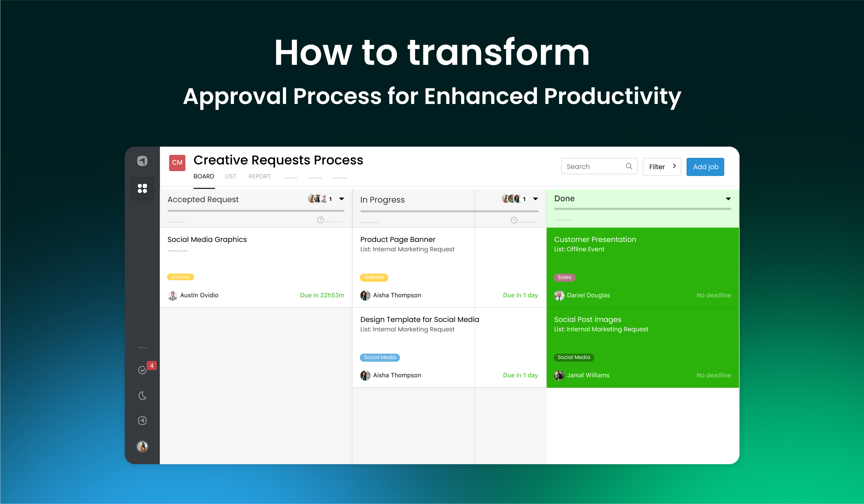Click dark Social Media tag in Done column
The image size is (864, 504).
(x=574, y=358)
